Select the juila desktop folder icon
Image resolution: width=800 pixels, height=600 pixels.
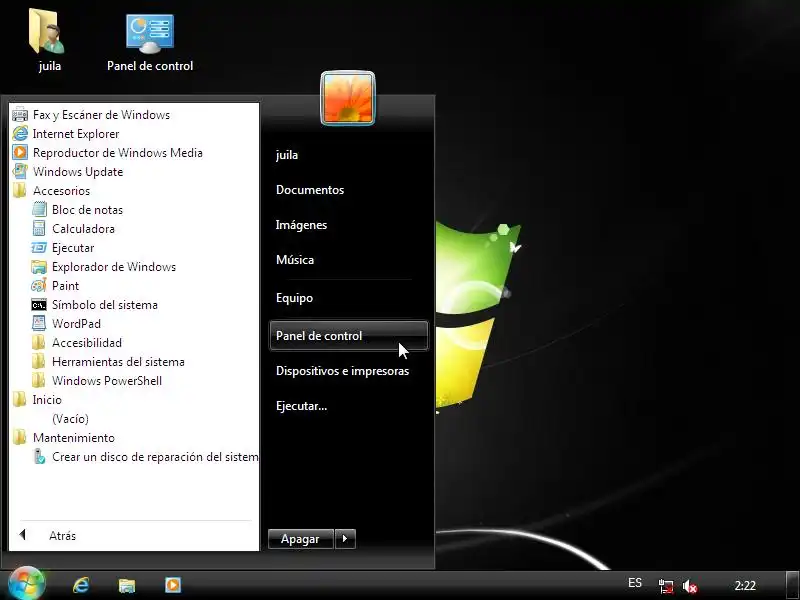49,41
